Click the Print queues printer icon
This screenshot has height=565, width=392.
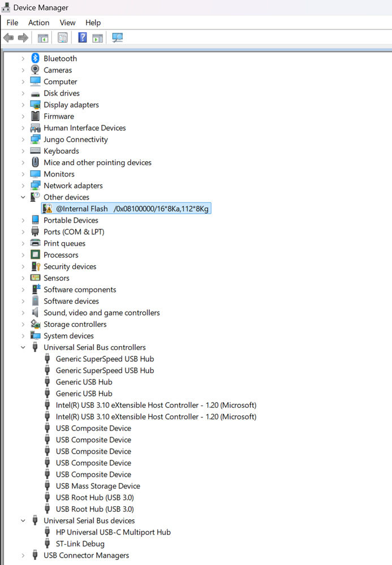(x=35, y=243)
